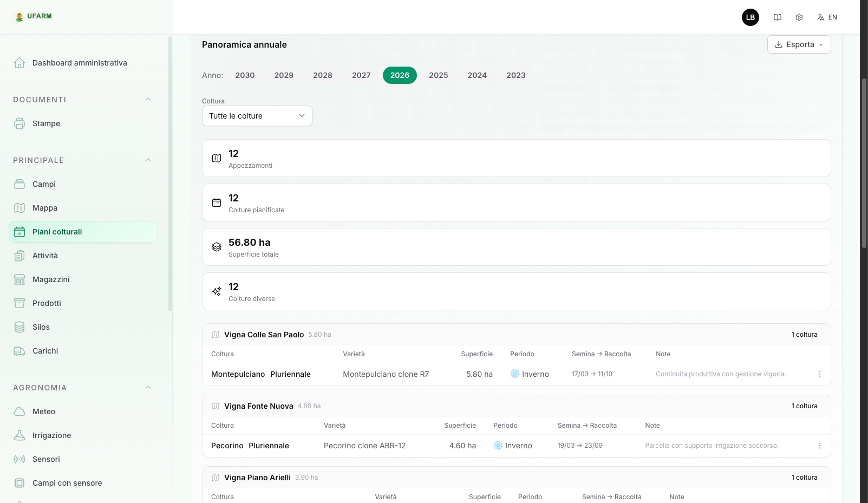868x503 pixels.
Task: Select year 2030 in year selector
Action: point(245,75)
